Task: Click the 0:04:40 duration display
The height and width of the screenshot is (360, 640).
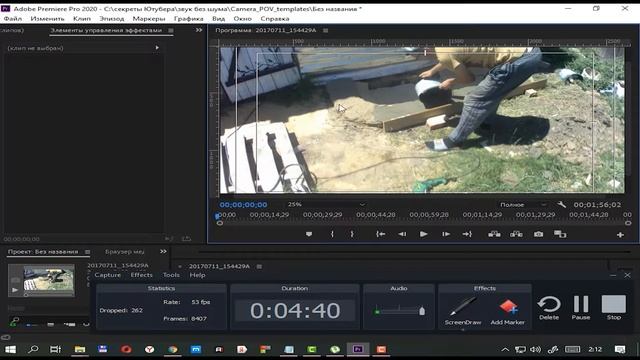Action: tap(295, 311)
